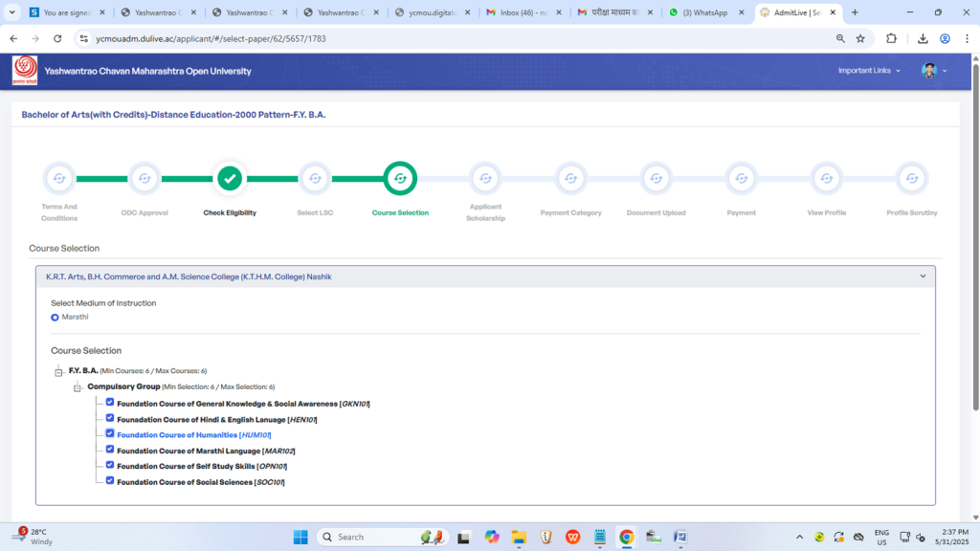Click the university logo in header
This screenshot has width=980, height=551.
pos(25,71)
